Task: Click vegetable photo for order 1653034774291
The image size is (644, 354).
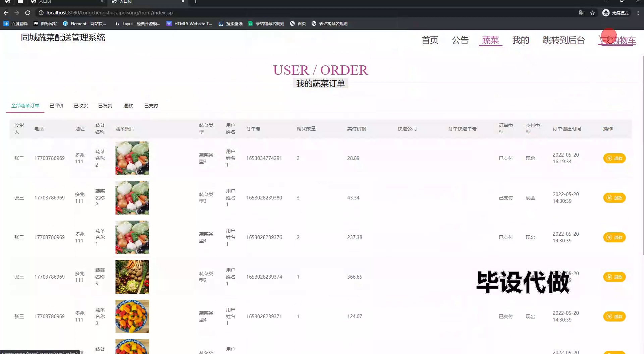Action: (x=132, y=158)
